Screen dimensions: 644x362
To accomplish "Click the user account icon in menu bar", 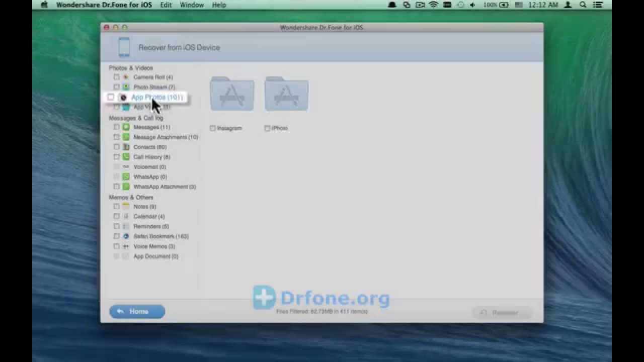I will (x=568, y=5).
